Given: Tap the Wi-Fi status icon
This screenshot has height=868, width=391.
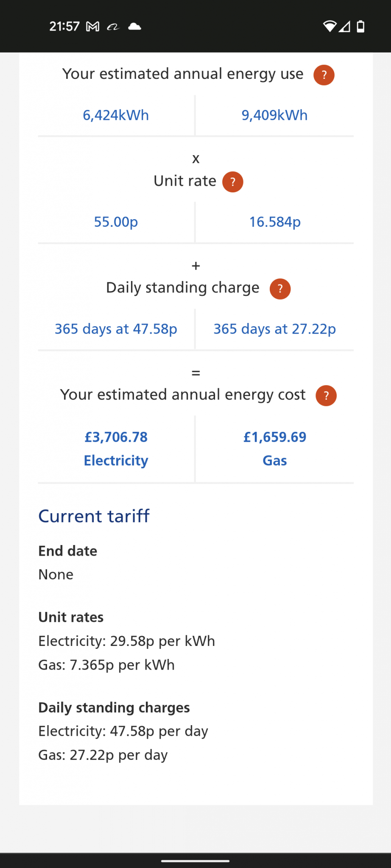Looking at the screenshot, I should [x=329, y=27].
